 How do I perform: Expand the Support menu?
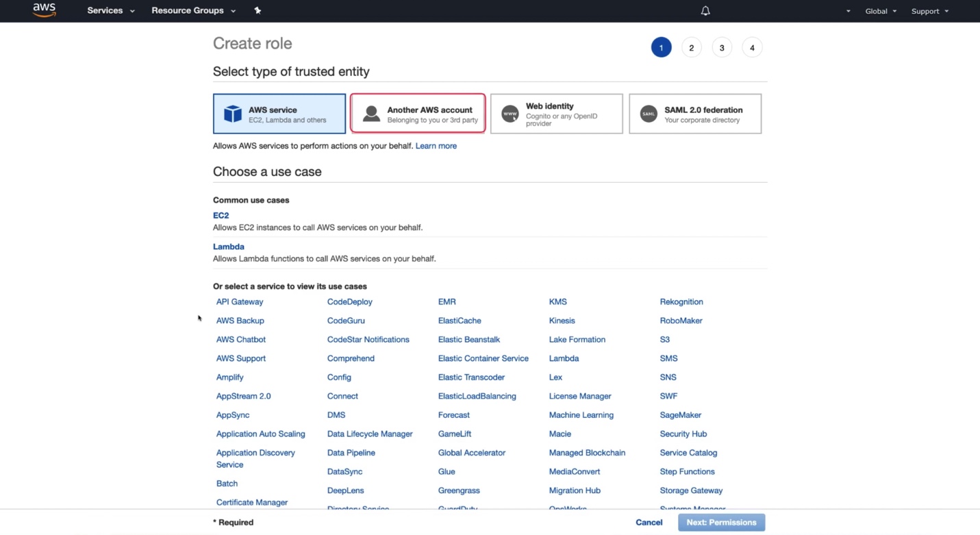(x=930, y=11)
